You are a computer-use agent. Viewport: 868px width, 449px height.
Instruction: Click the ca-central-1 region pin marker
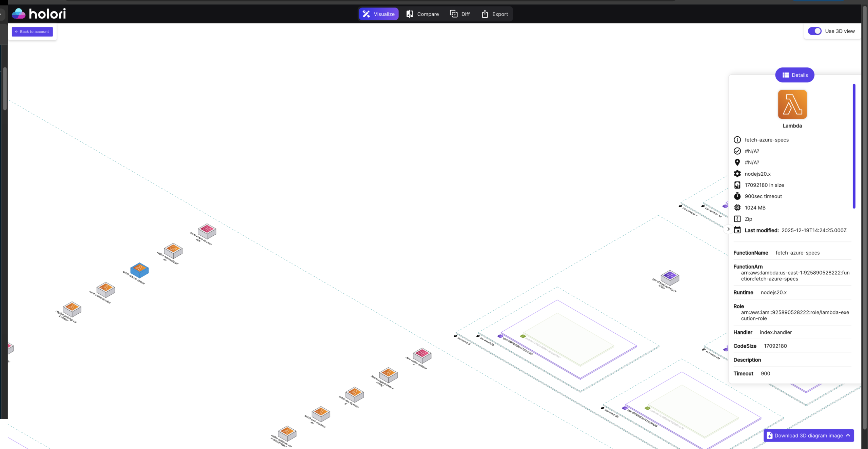point(680,206)
